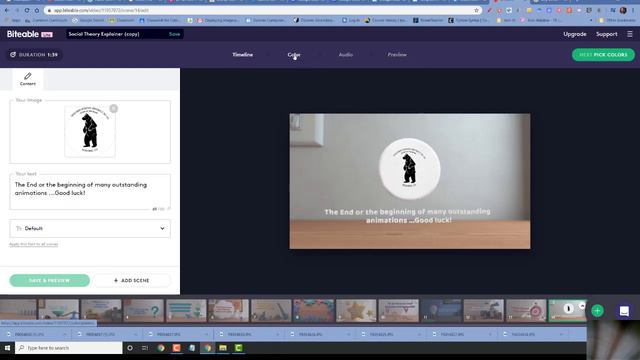This screenshot has width=640, height=360.
Task: Select the last bear logo scene thumbnail
Action: click(x=568, y=311)
